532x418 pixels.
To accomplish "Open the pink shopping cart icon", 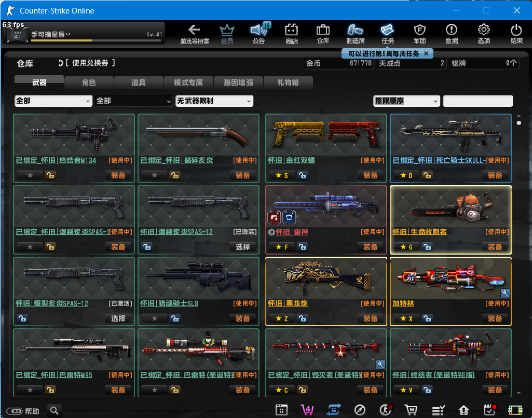I will pyautogui.click(x=307, y=410).
